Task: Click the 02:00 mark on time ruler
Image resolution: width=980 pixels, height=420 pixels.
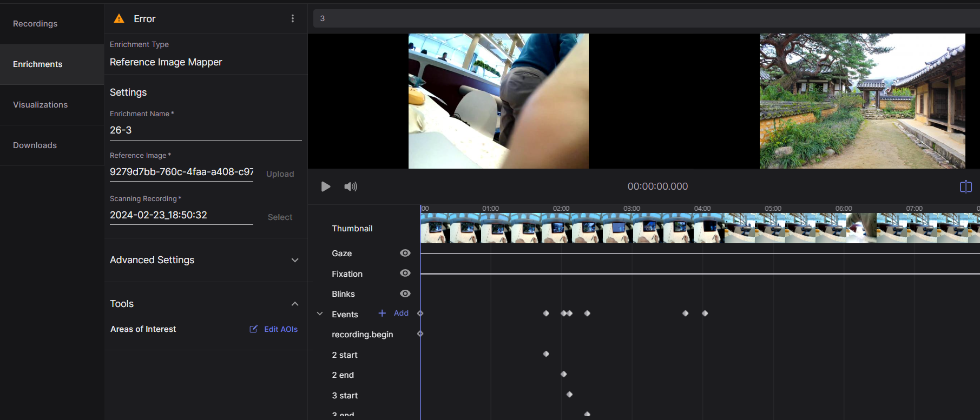Action: coord(561,209)
